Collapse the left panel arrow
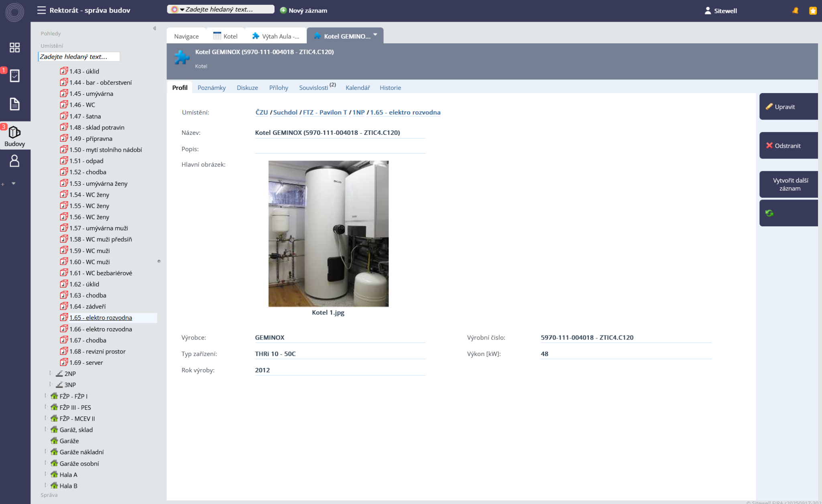The height and width of the screenshot is (504, 822). pyautogui.click(x=155, y=28)
